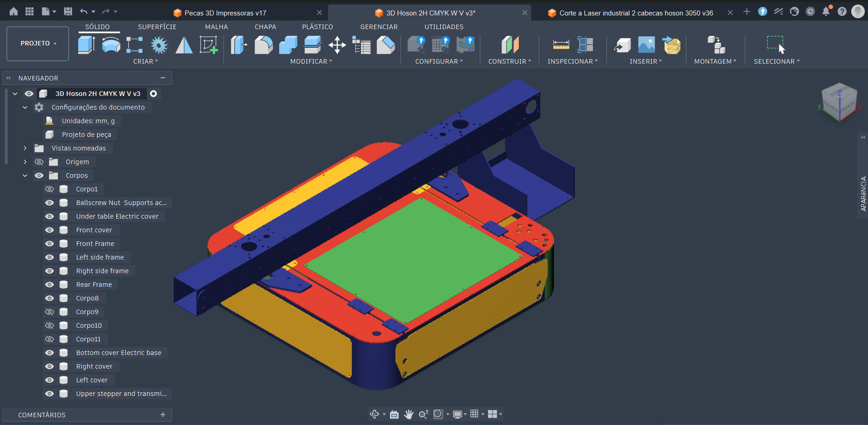This screenshot has height=425, width=868.
Task: Click the Insert Image icon
Action: [646, 45]
